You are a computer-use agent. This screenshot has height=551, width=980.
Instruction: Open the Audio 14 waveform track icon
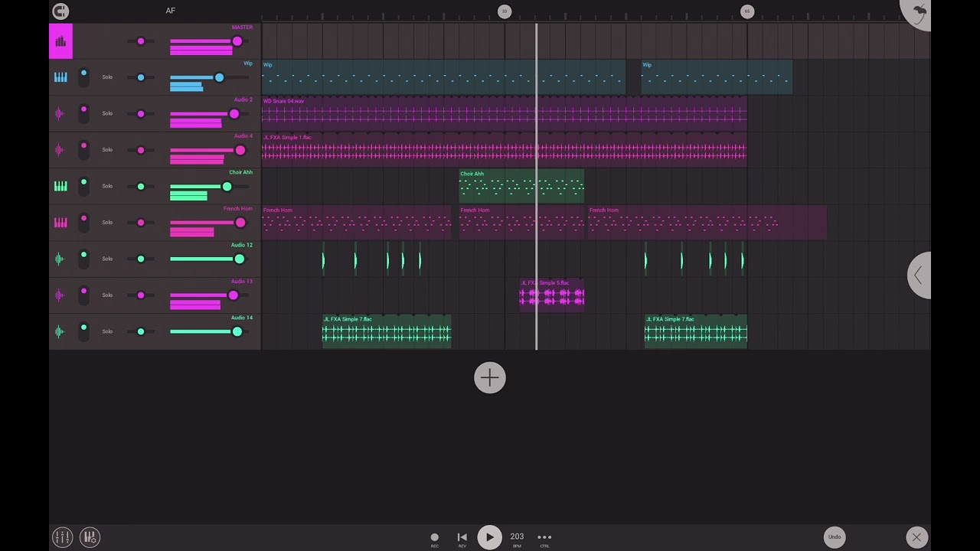click(x=60, y=331)
